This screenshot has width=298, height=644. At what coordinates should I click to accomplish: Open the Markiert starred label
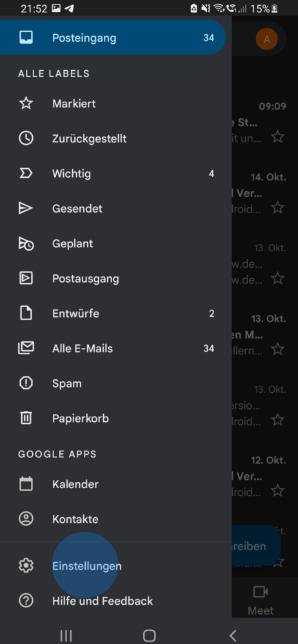coord(115,104)
